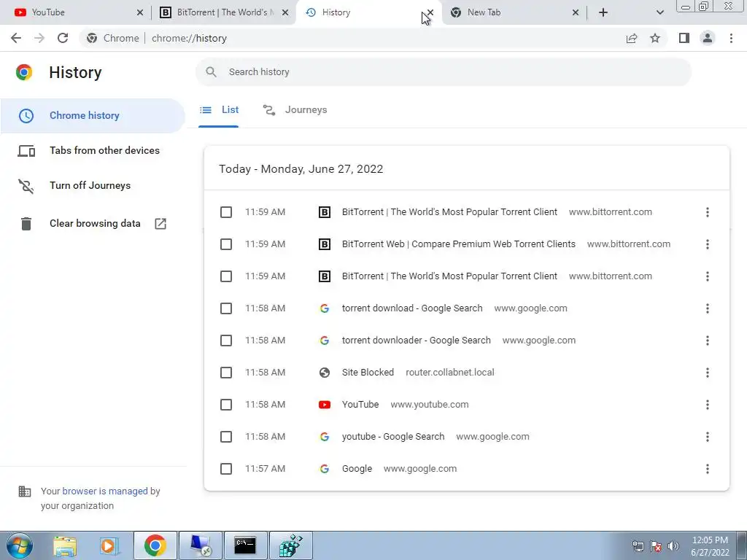
Task: Open actions menu for YouTube history entry
Action: pyautogui.click(x=708, y=405)
